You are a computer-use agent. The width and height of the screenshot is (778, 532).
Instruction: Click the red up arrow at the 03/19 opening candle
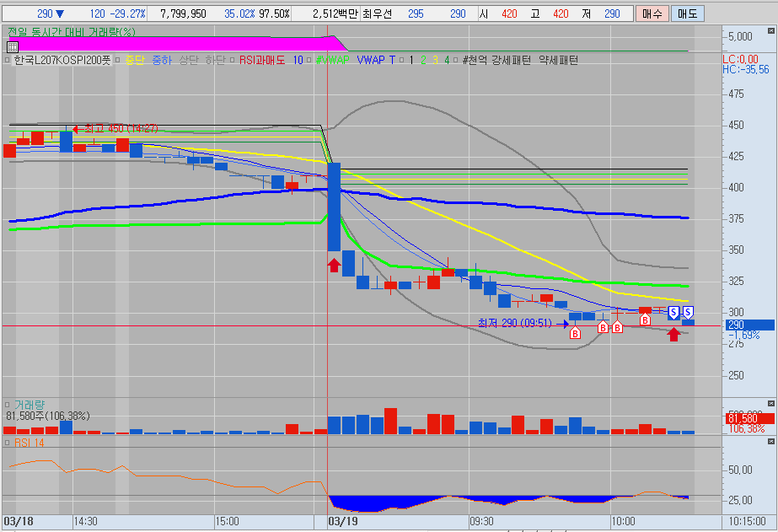(334, 266)
